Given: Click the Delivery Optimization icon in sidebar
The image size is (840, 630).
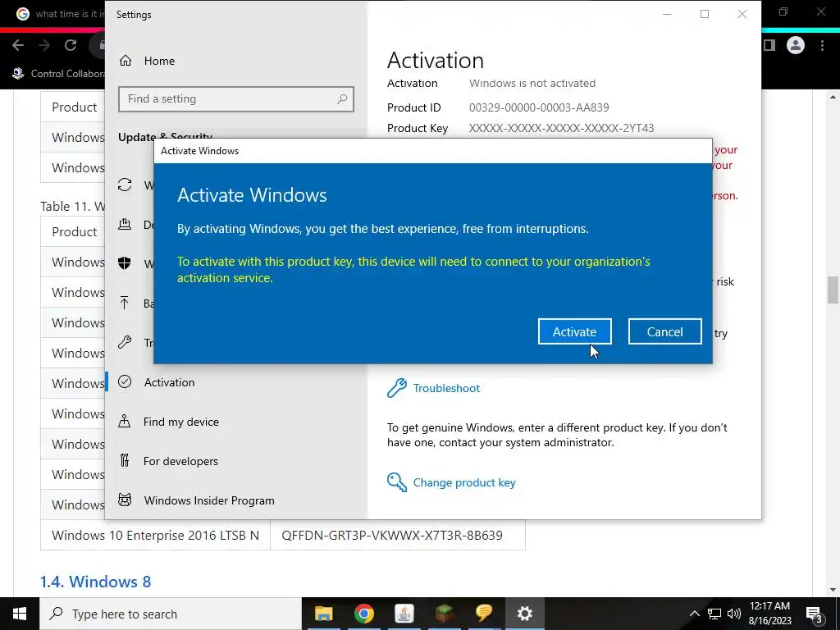Looking at the screenshot, I should click(x=125, y=224).
